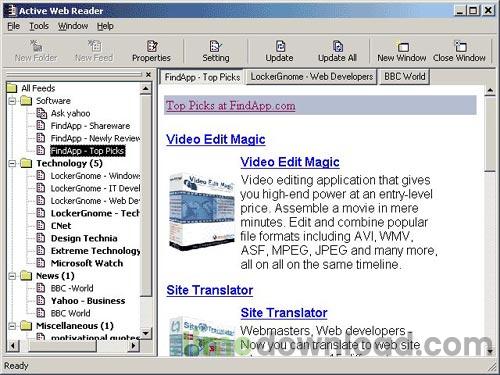Viewport: 500px width, 375px height.
Task: Open a New Window via toolbar icon
Action: pyautogui.click(x=403, y=46)
